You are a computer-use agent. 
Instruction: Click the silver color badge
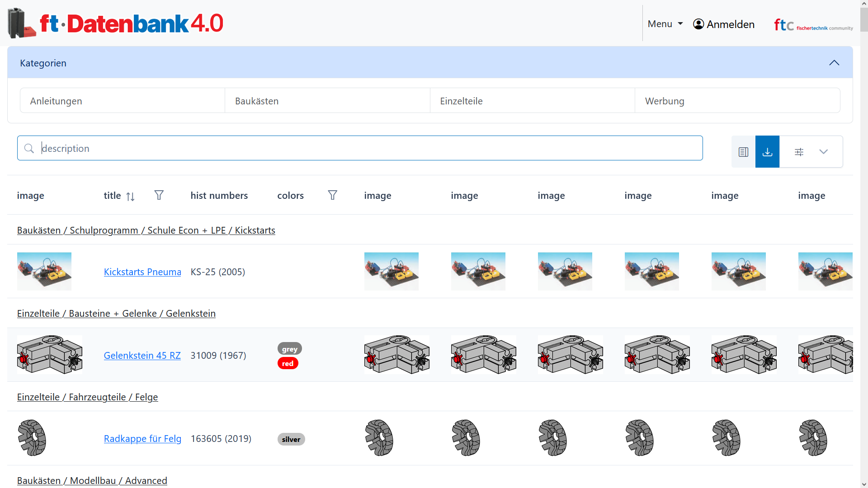click(291, 439)
